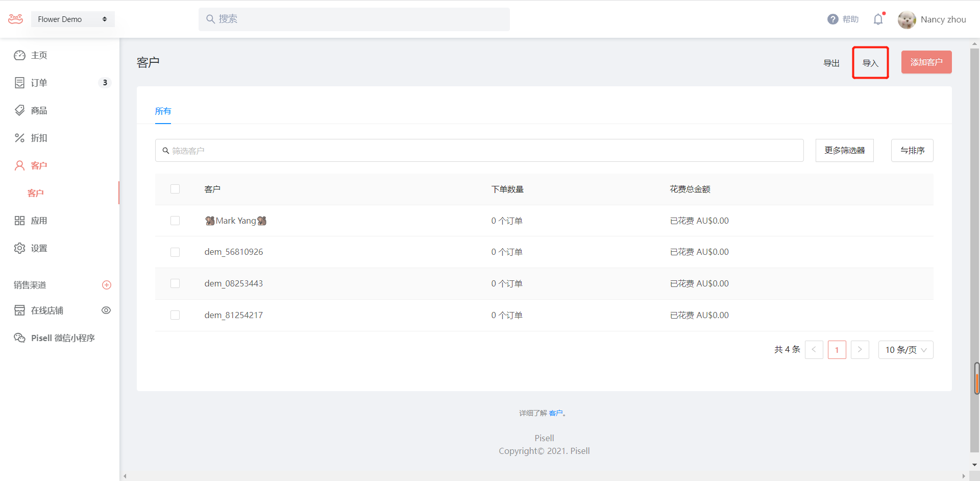Click the 导入 import button

(870, 63)
